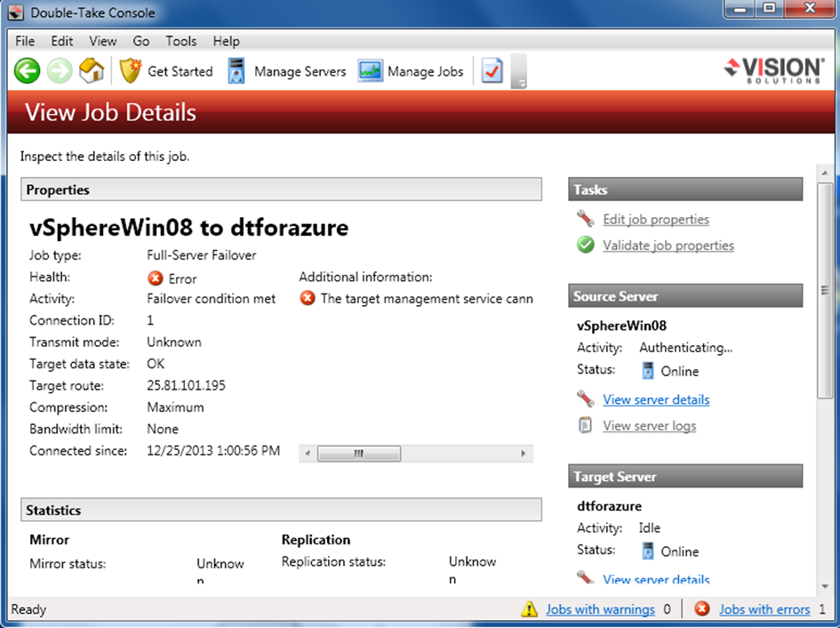
Task: Open the Edit job properties link
Action: pos(656,219)
